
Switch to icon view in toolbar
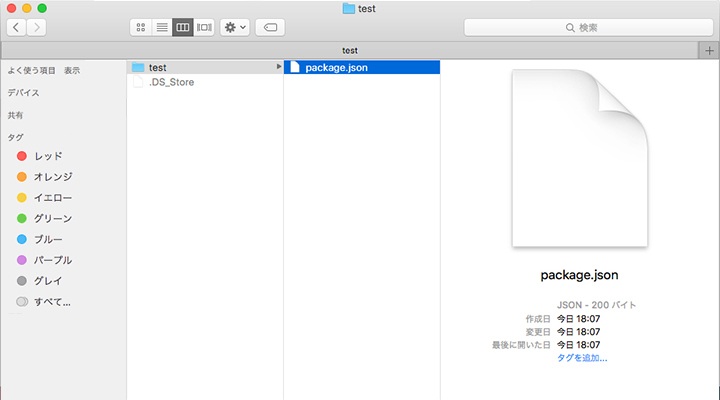141,27
